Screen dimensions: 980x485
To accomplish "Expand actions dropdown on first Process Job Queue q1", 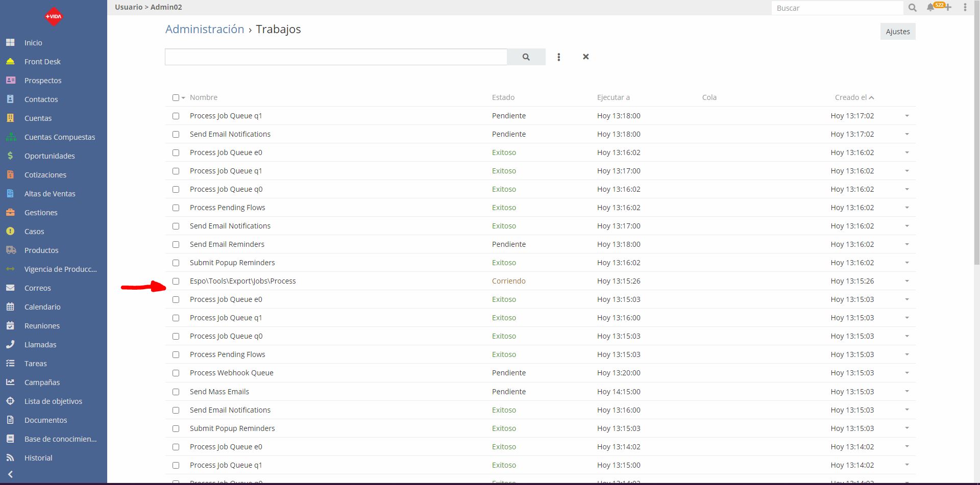I will pos(907,116).
